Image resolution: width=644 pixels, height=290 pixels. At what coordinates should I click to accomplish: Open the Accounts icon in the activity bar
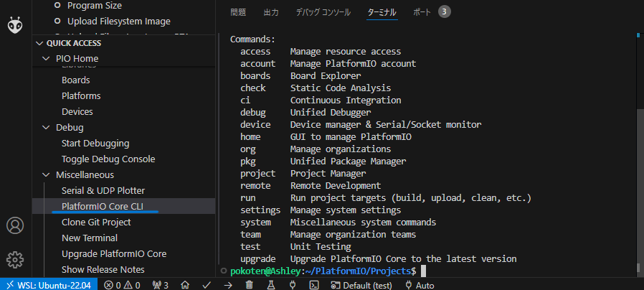coord(15,225)
